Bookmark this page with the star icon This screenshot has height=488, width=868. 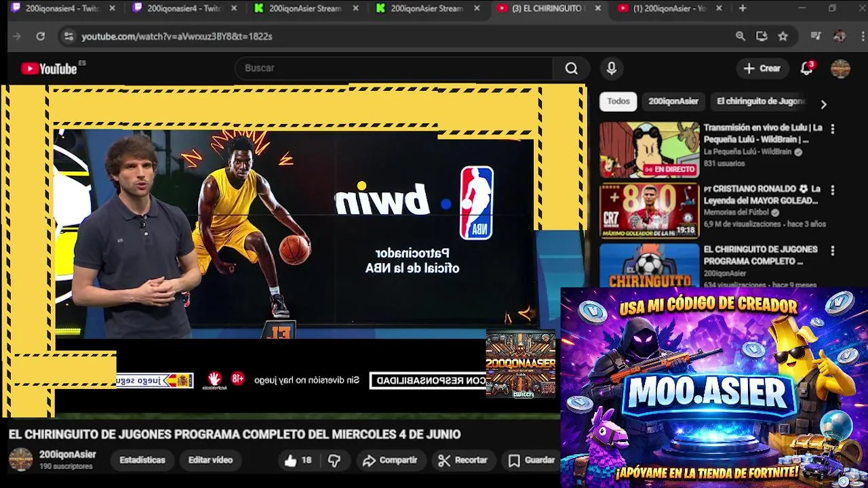(783, 36)
